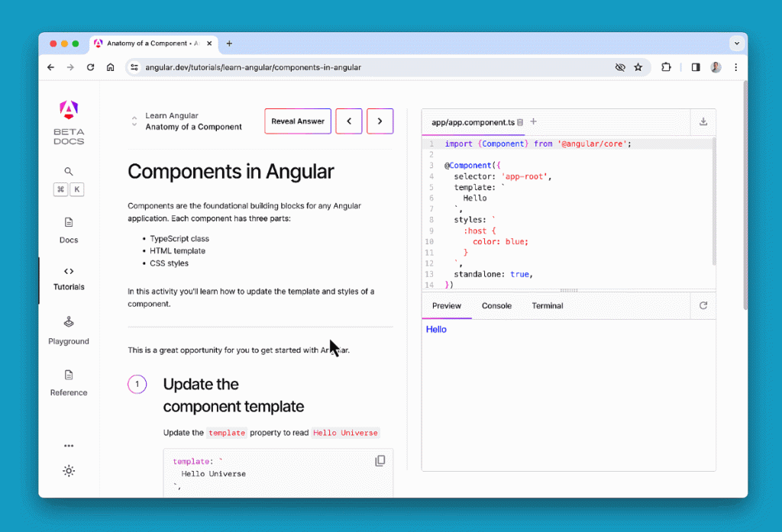Click the browser forward arrow
The width and height of the screenshot is (782, 532).
pyautogui.click(x=70, y=67)
